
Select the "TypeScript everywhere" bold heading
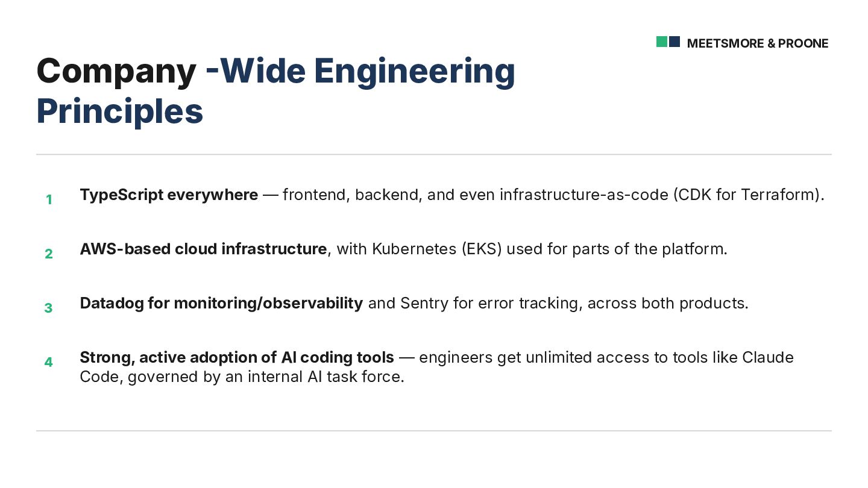click(169, 195)
